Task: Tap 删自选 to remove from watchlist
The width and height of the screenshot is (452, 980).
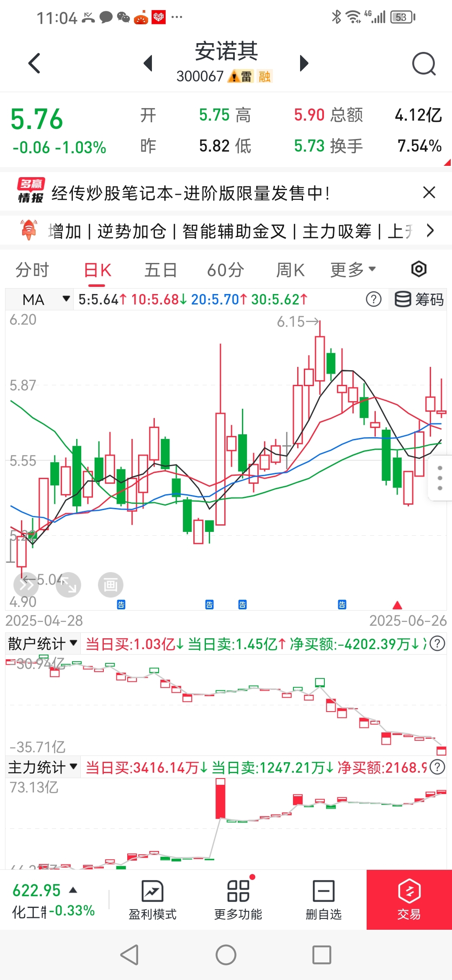Action: (x=324, y=900)
